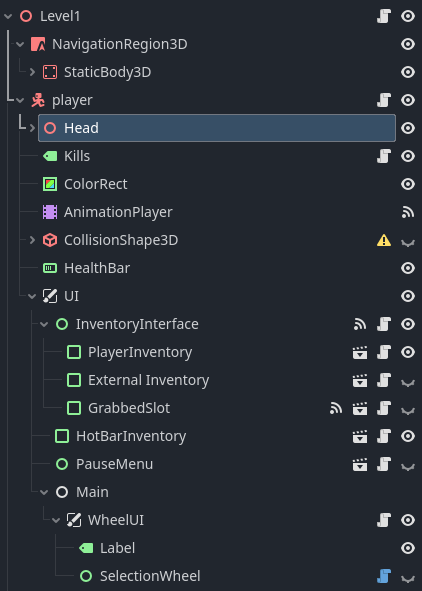Image resolution: width=422 pixels, height=591 pixels.
Task: Select the Main node in tree
Action: click(92, 492)
